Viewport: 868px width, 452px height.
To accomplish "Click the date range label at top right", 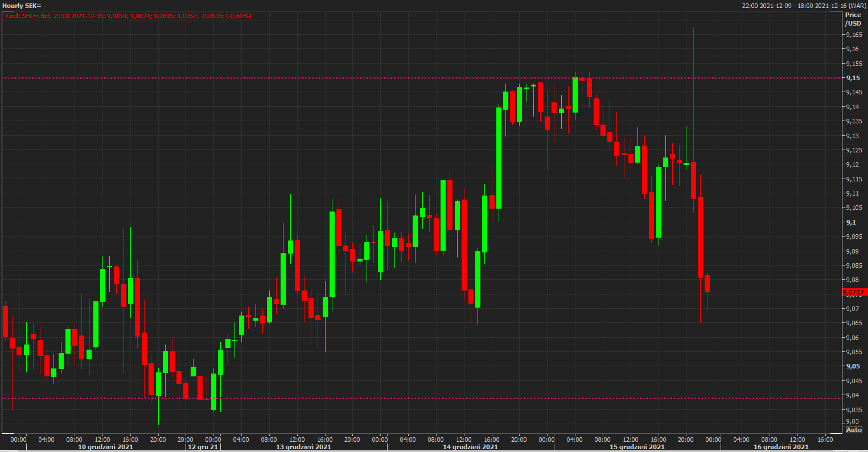I will coord(804,5).
